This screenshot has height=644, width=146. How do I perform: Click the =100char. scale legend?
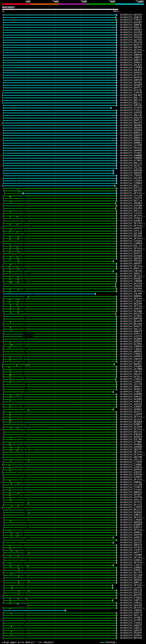(108, 642)
